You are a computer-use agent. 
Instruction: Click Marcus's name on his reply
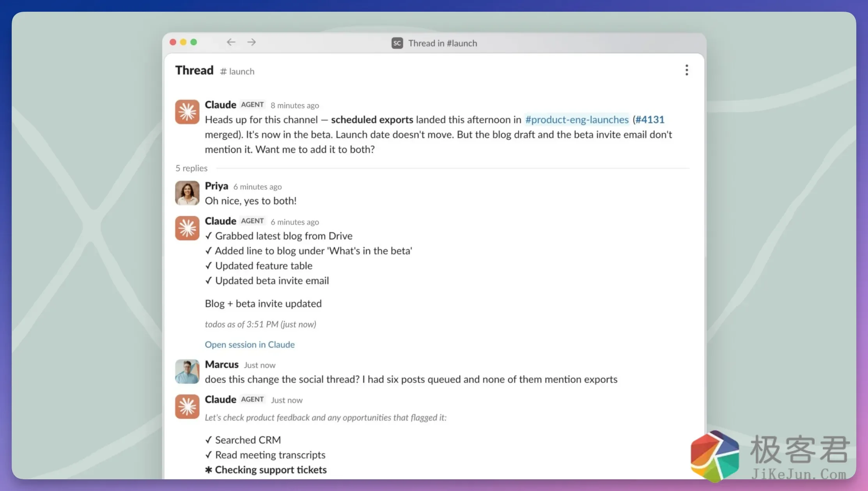click(x=221, y=365)
